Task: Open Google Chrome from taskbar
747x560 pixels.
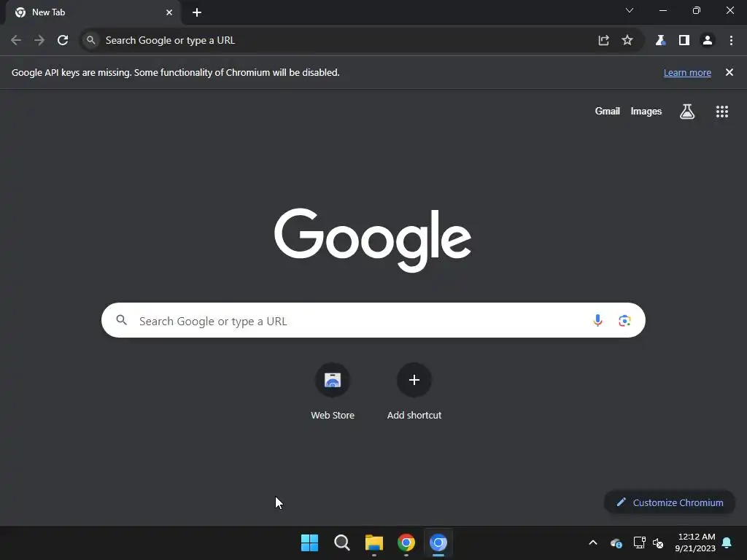Action: 406,542
